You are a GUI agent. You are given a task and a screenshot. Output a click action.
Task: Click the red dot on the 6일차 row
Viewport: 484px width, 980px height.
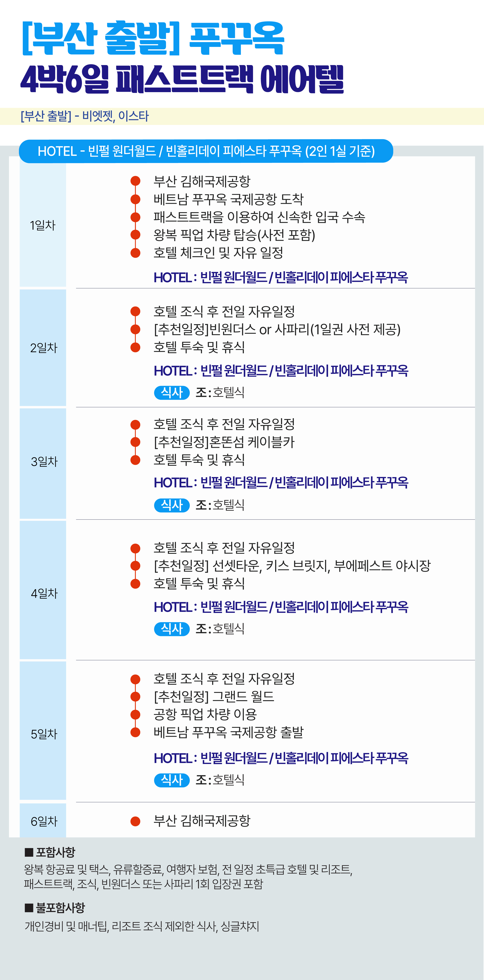coord(135,821)
